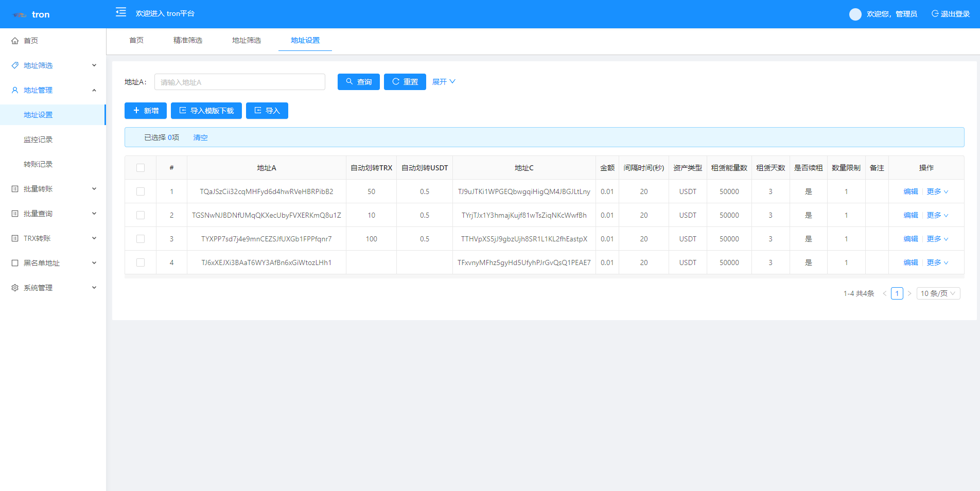Check the checkbox for row 1
Image resolution: width=980 pixels, height=491 pixels.
[141, 191]
